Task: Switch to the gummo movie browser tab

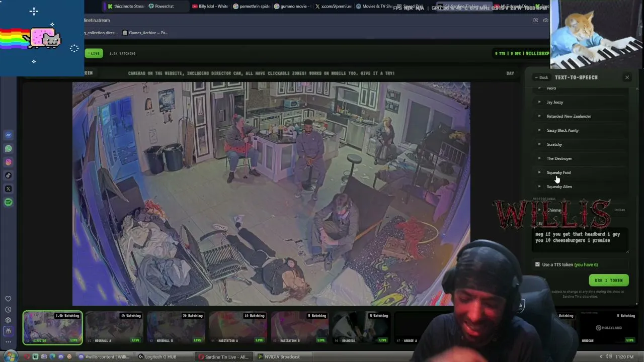Action: pos(292,7)
